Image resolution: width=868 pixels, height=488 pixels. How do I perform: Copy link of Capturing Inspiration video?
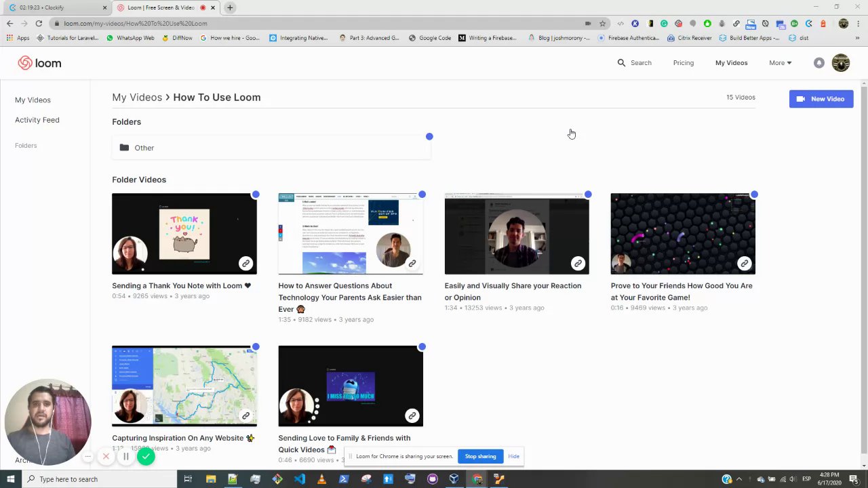point(245,415)
